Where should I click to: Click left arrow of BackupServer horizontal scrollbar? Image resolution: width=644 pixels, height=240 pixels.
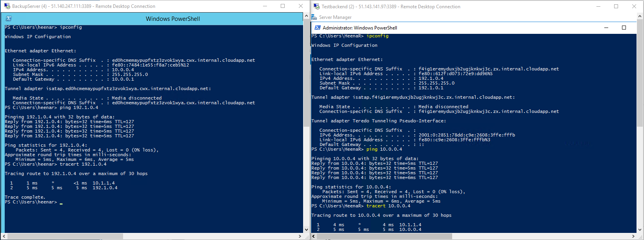5,236
